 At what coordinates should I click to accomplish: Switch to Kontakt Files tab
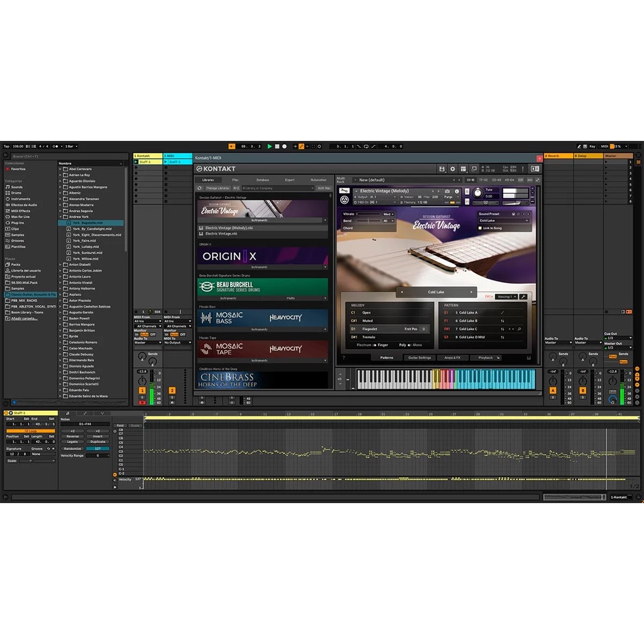coord(235,180)
